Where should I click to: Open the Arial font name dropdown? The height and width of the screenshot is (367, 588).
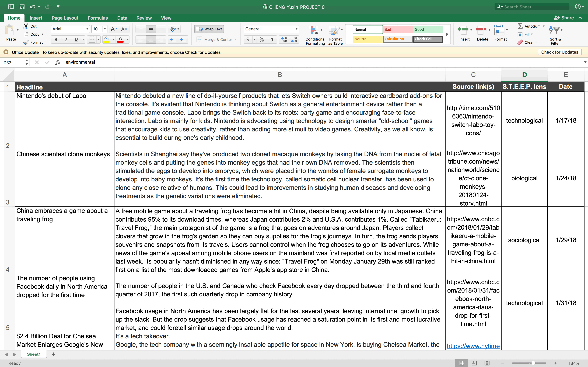click(87, 29)
